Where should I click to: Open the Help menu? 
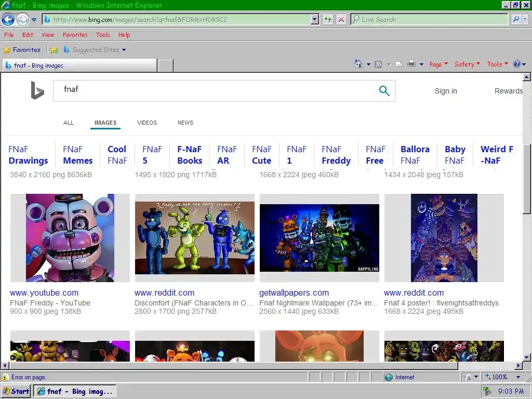pos(124,35)
